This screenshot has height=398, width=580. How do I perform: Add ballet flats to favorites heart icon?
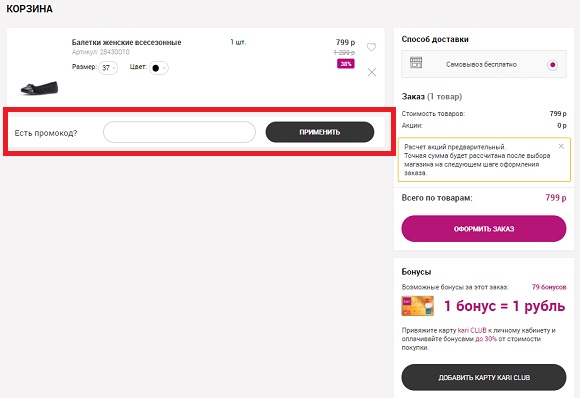371,47
